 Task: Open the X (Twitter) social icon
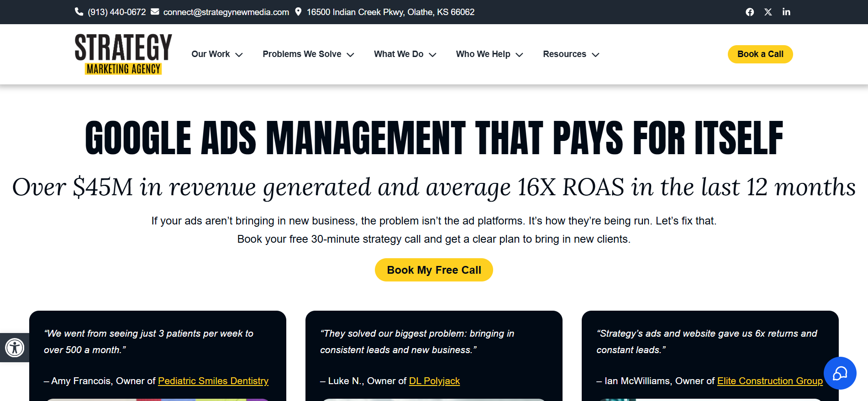(x=768, y=12)
